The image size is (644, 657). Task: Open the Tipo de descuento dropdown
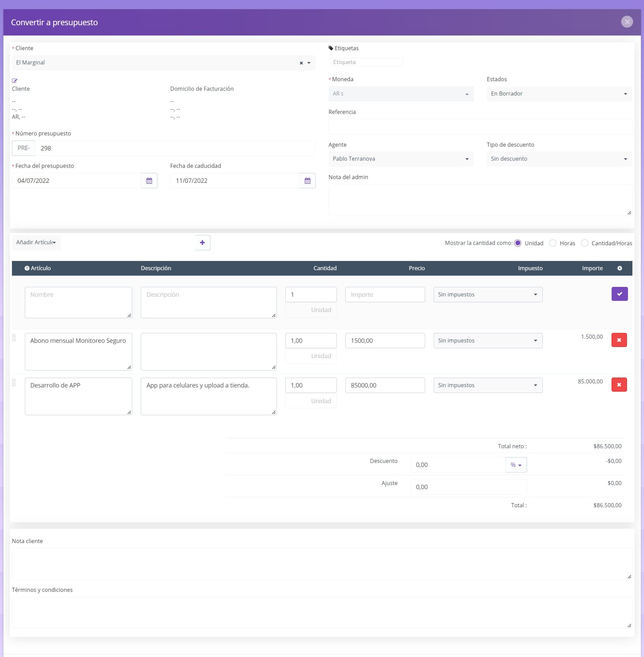[559, 159]
